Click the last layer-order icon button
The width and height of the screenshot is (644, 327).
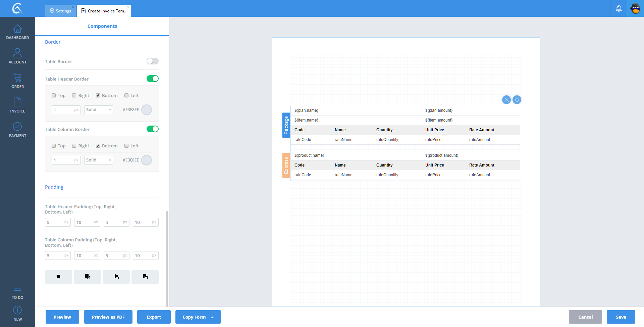point(145,277)
